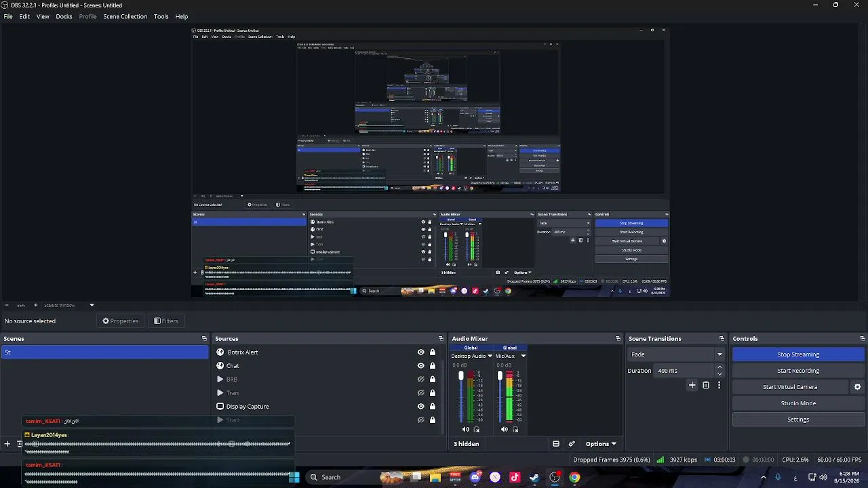Unlock the Display Capture source
The image size is (868, 488).
tap(432, 407)
